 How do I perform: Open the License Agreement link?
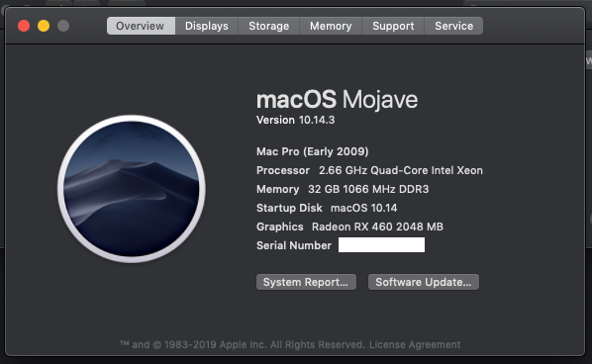tap(415, 345)
